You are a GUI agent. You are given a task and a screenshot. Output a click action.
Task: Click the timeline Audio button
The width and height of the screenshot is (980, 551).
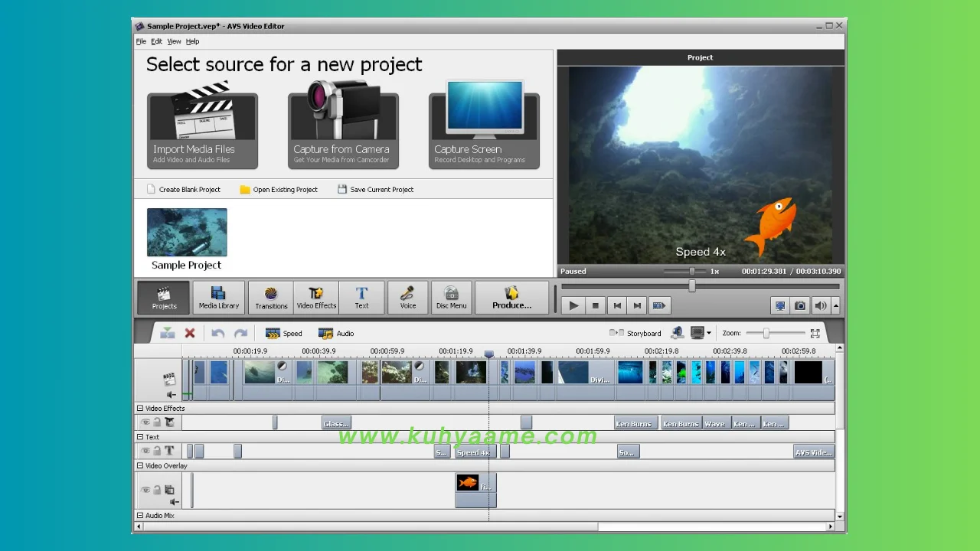click(x=336, y=333)
